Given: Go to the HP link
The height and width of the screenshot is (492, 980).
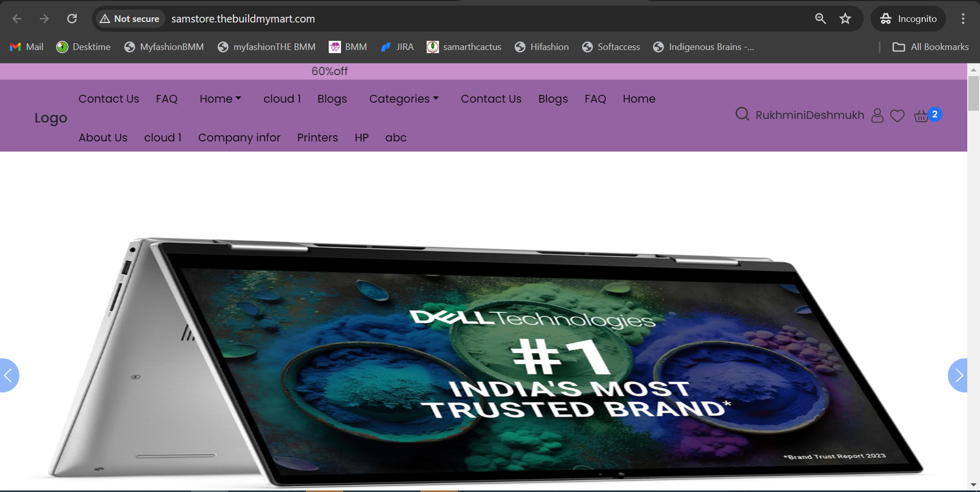Looking at the screenshot, I should [x=361, y=138].
